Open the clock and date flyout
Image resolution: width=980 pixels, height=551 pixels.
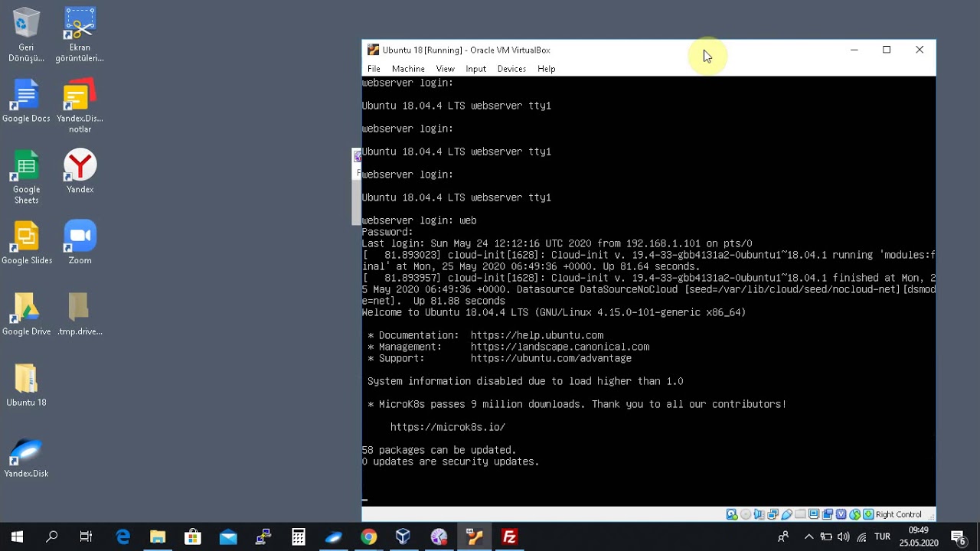919,537
